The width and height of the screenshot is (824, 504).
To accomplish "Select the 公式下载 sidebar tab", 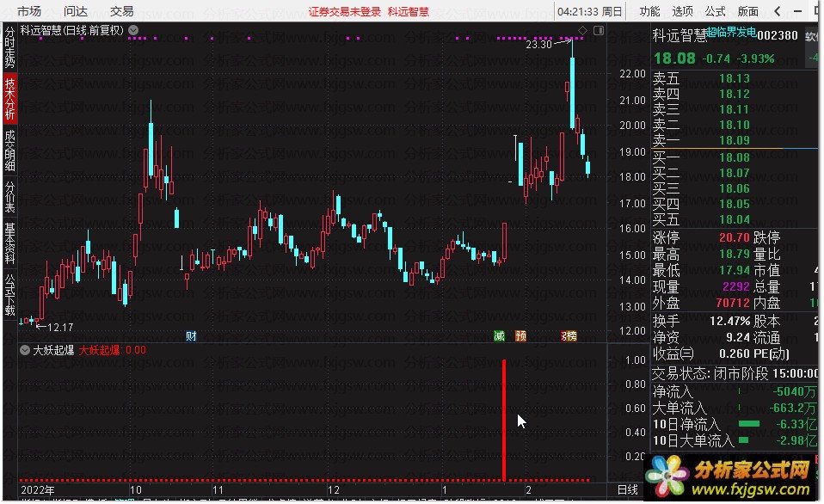I will pyautogui.click(x=9, y=294).
